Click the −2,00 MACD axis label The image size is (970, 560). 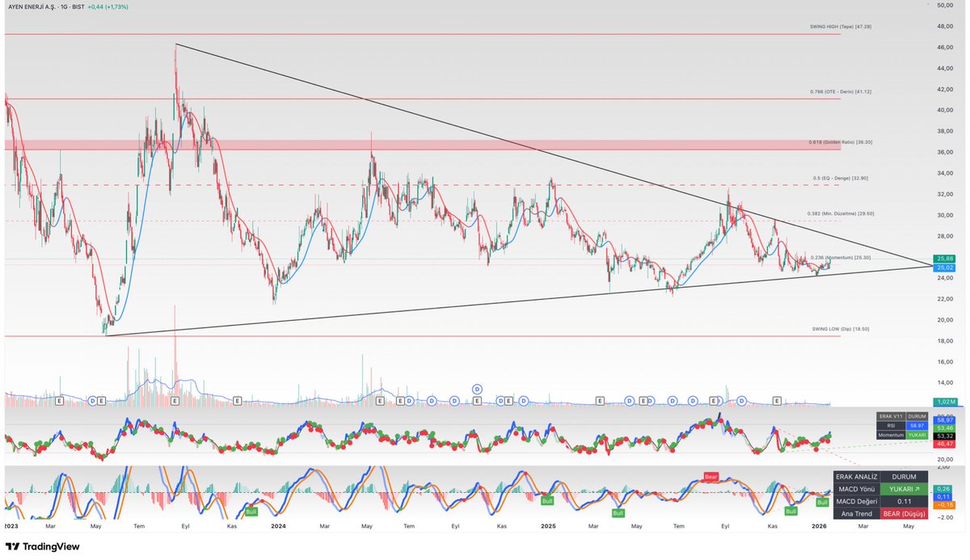[x=945, y=517]
